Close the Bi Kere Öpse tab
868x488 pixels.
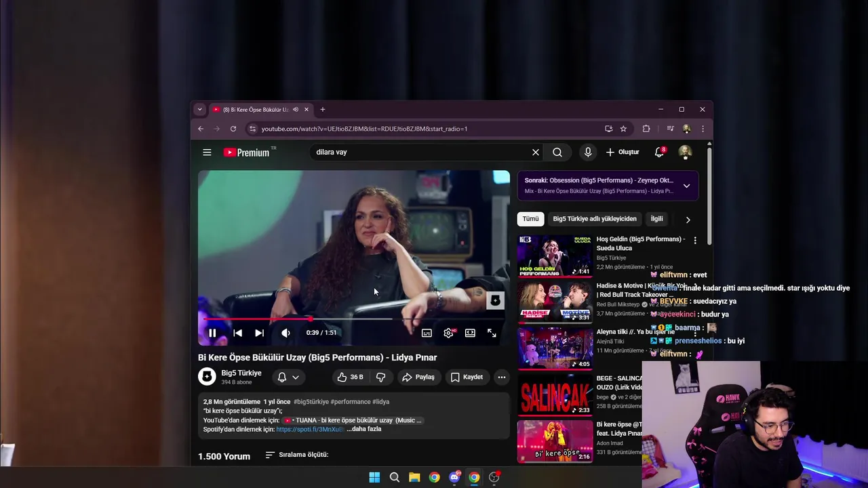(x=307, y=110)
